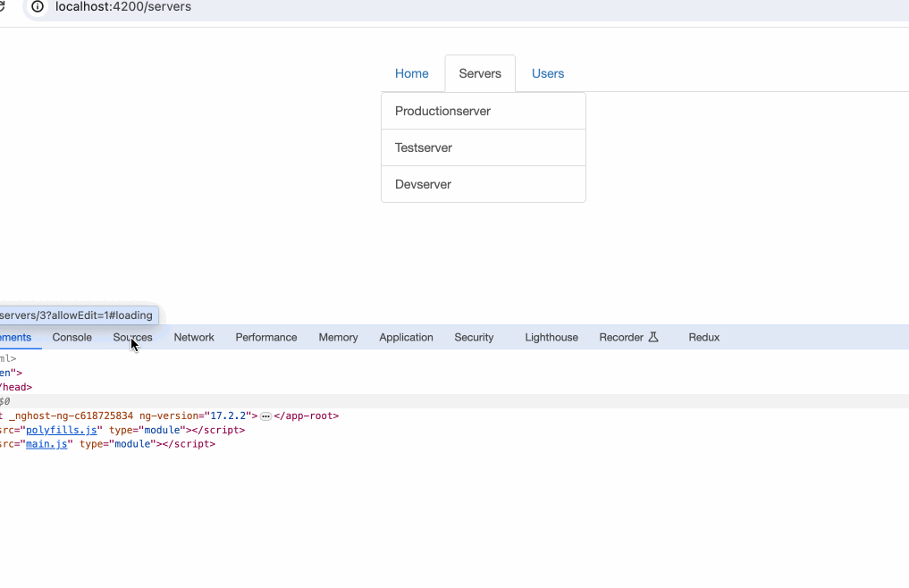909x588 pixels.
Task: Select the Servers tab
Action: point(480,73)
